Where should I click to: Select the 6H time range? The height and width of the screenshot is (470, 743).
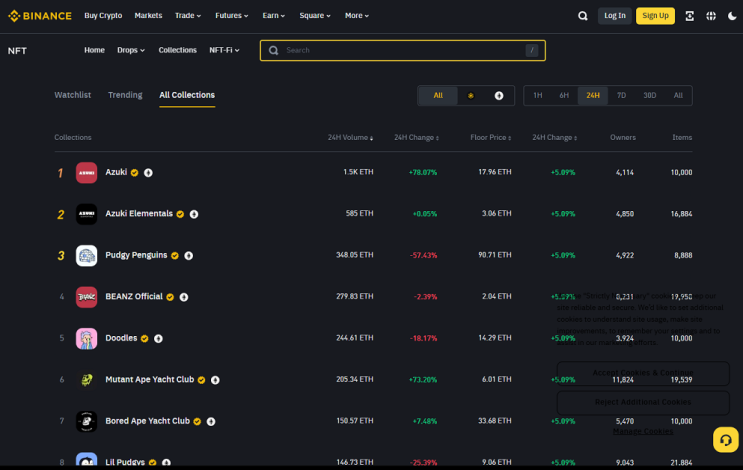click(564, 96)
